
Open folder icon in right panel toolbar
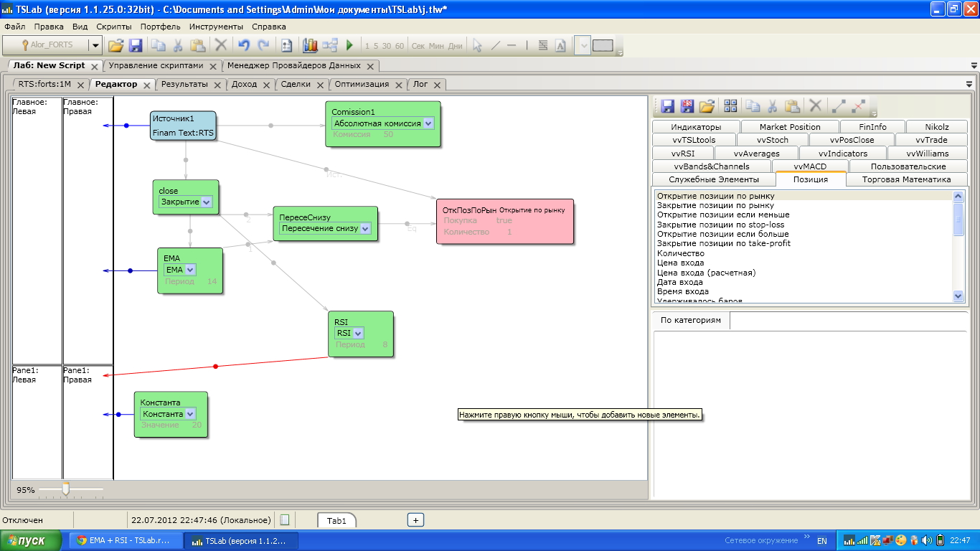click(x=707, y=106)
